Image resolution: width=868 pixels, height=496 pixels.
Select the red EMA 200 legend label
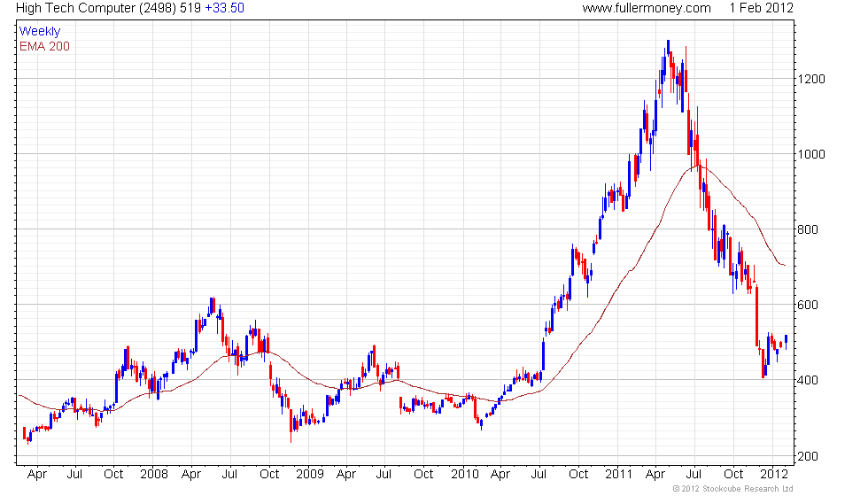click(x=44, y=46)
